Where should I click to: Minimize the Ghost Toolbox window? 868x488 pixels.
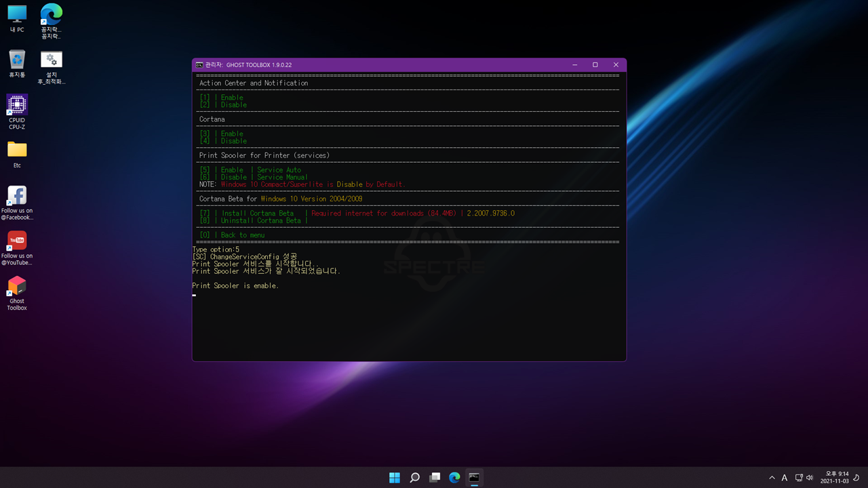(574, 65)
